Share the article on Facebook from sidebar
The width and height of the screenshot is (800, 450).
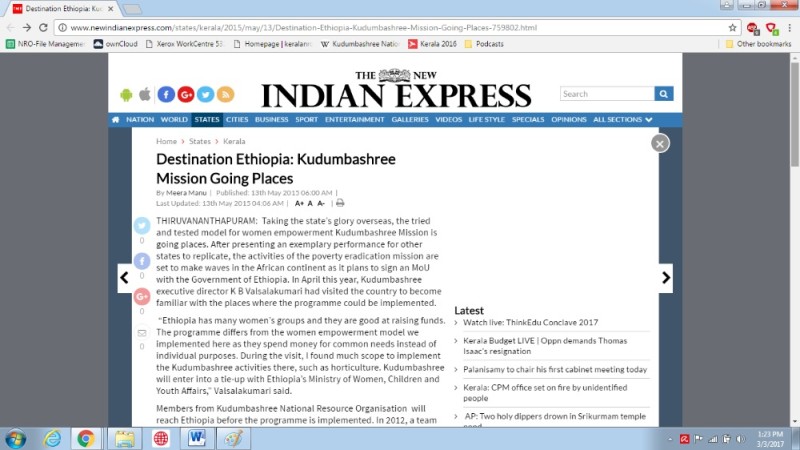coord(142,261)
